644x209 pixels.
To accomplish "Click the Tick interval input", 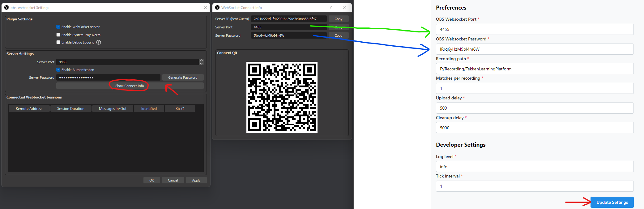I will coord(535,186).
